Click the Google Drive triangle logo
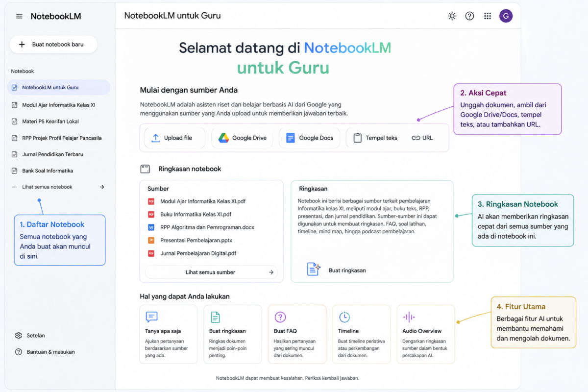 tap(224, 138)
